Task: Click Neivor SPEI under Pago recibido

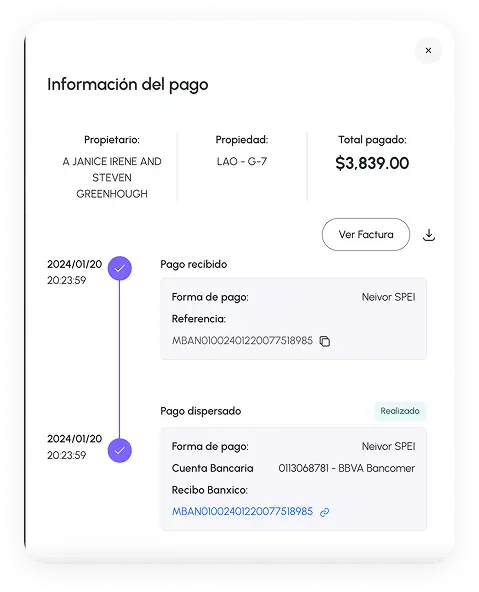Action: point(388,297)
